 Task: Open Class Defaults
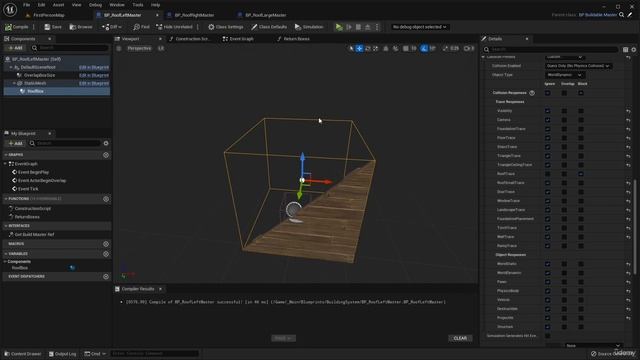[x=269, y=27]
